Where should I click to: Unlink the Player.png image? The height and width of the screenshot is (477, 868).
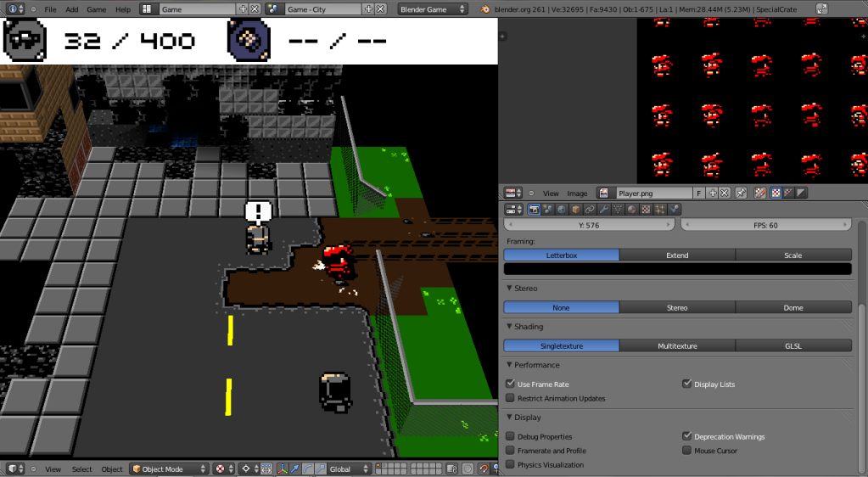point(724,193)
